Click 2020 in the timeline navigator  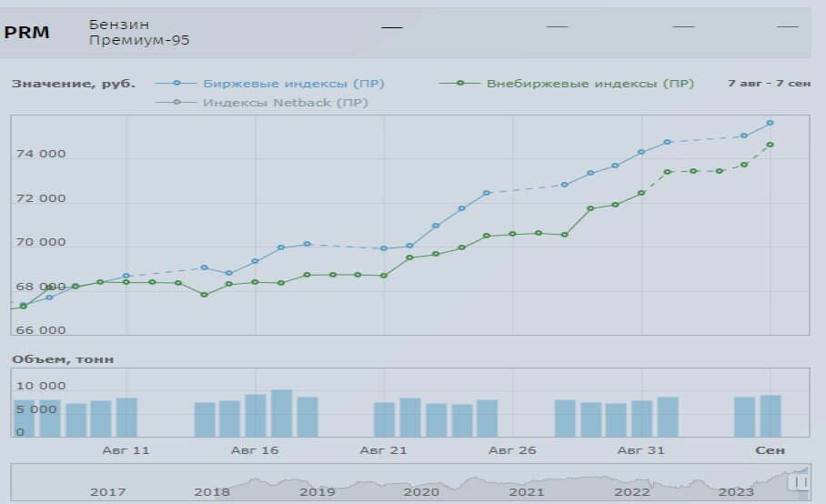coord(421,492)
